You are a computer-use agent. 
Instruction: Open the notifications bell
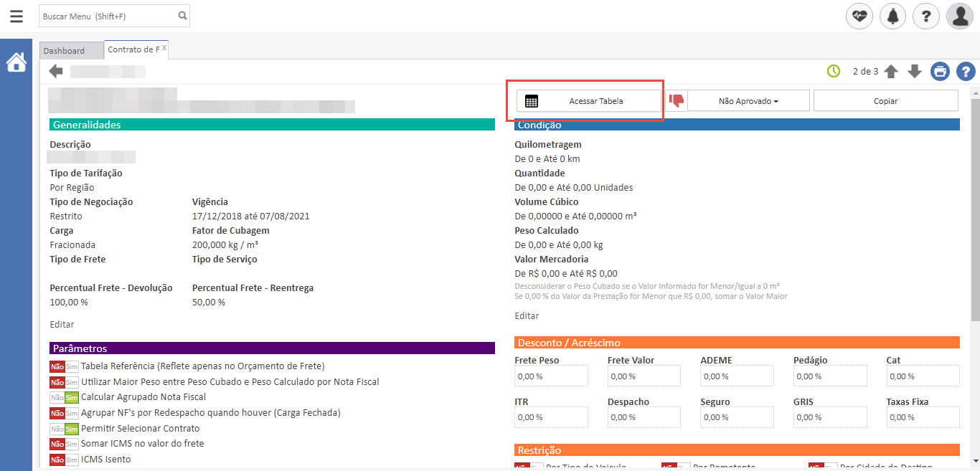892,16
